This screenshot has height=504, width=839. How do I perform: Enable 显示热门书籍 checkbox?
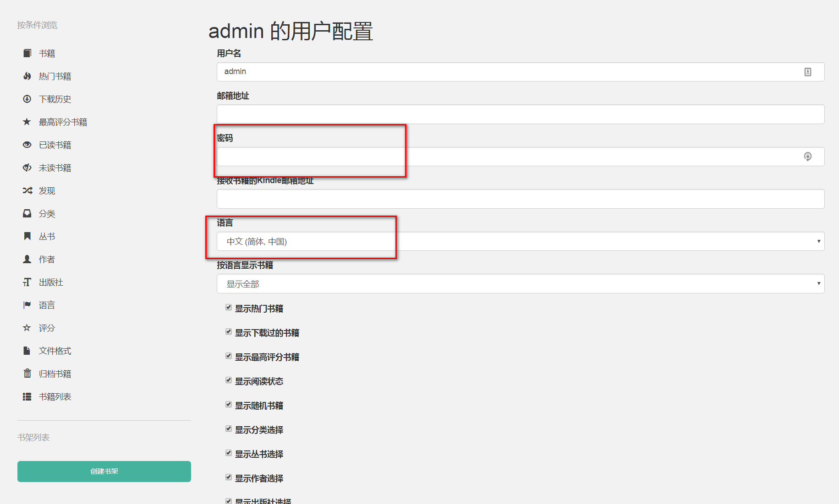(228, 307)
